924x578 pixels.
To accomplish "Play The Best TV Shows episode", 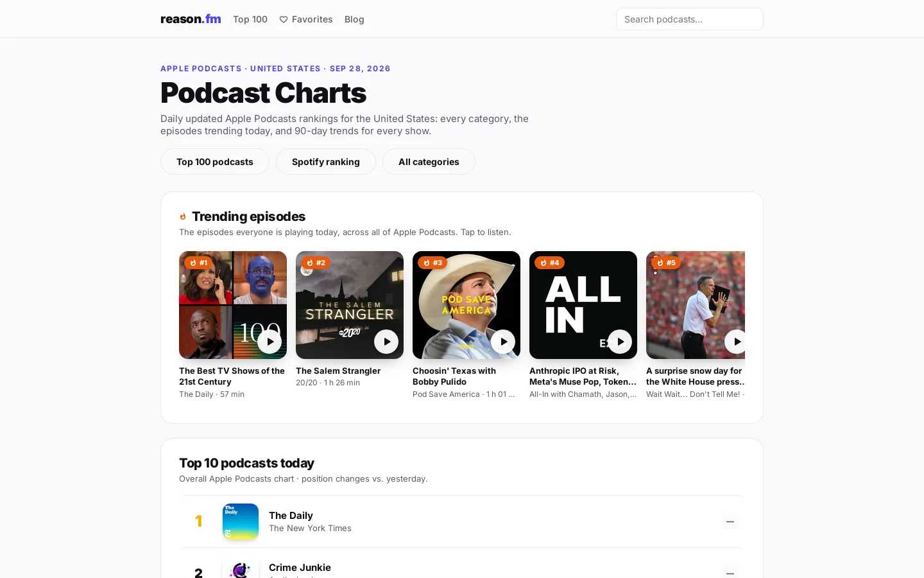I will [269, 342].
